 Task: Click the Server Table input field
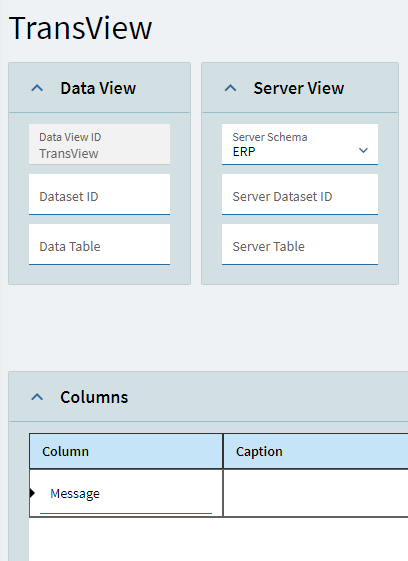coord(300,245)
